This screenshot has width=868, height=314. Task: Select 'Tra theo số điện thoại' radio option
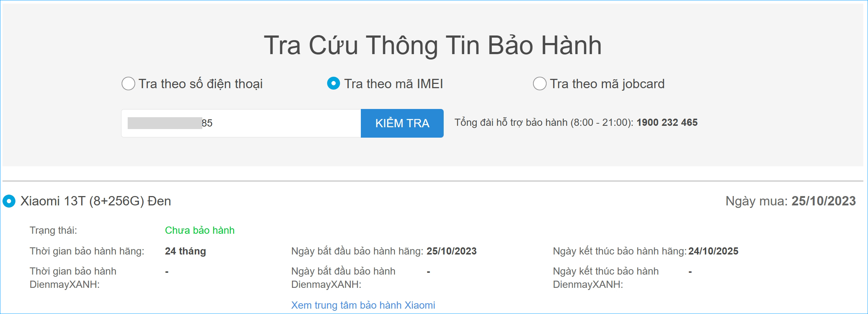click(128, 84)
